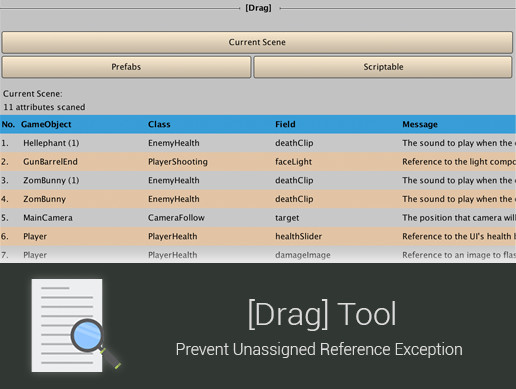Click the damageImage field cell

tap(303, 255)
